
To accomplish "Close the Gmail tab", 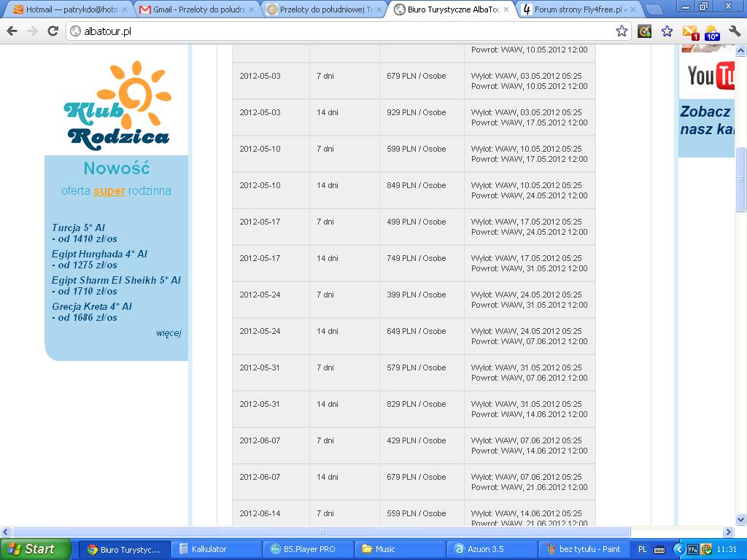I will [252, 9].
